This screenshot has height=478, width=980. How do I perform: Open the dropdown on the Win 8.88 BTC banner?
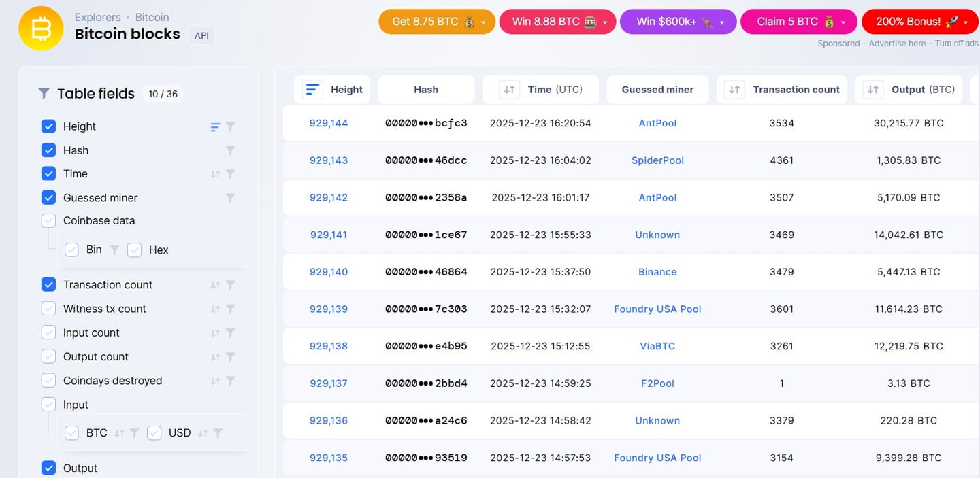603,21
